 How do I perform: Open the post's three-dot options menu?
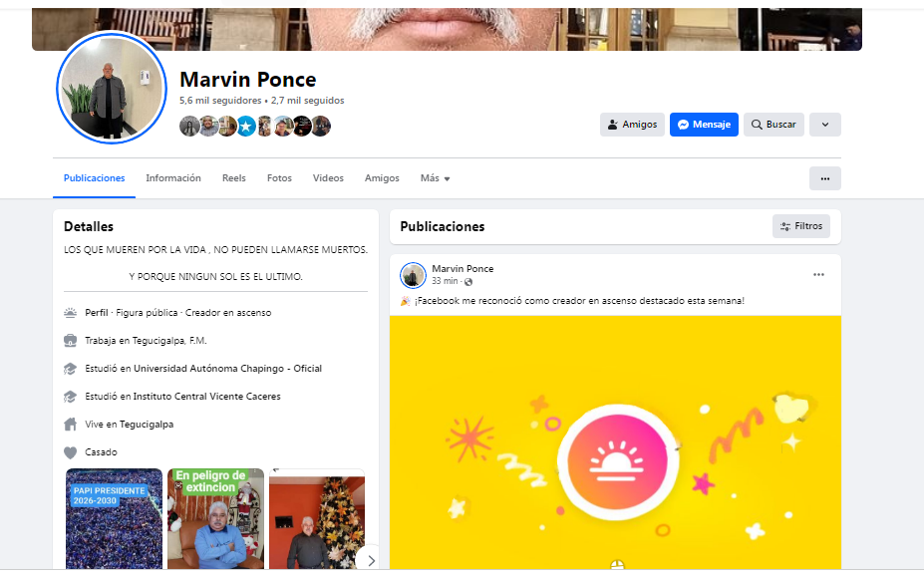(818, 274)
